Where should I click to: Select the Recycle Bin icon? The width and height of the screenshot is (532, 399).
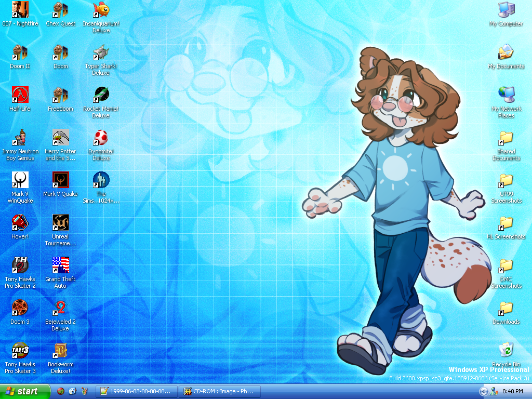[506, 351]
